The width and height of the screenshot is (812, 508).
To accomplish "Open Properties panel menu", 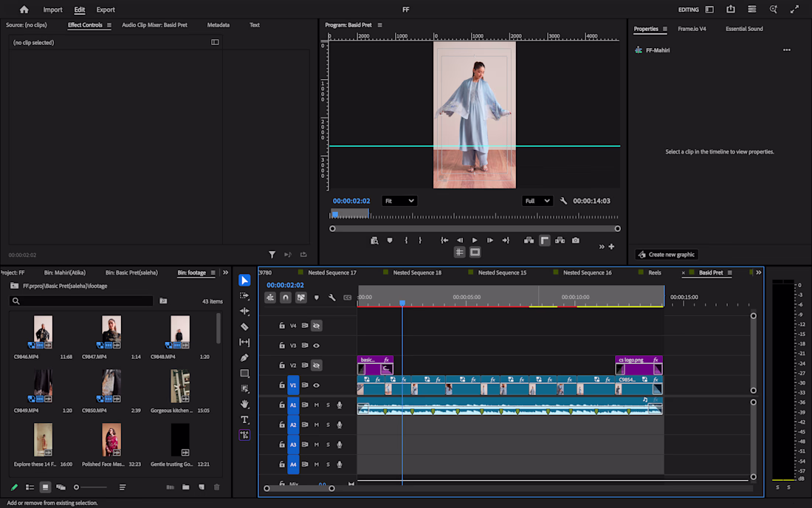I will pyautogui.click(x=665, y=29).
